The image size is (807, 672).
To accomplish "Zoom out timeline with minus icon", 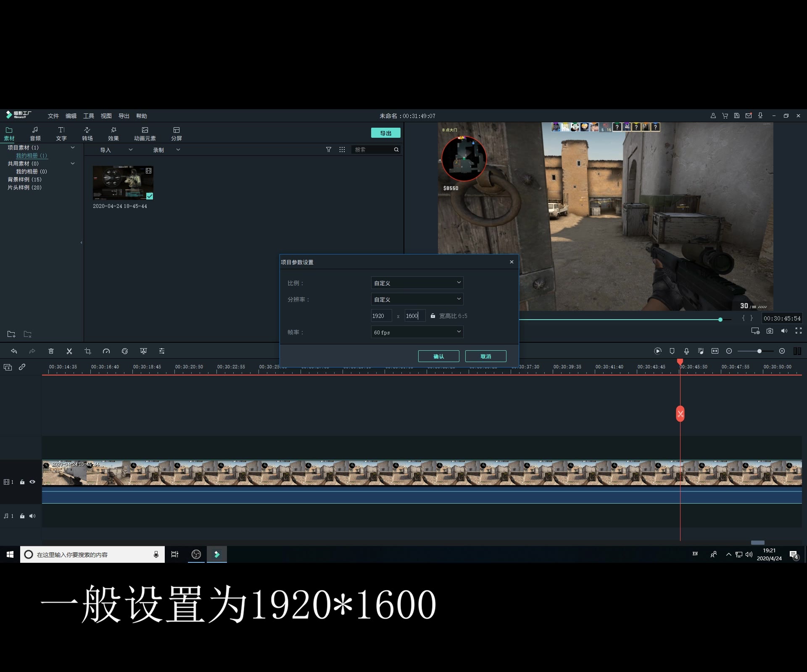I will [x=729, y=351].
